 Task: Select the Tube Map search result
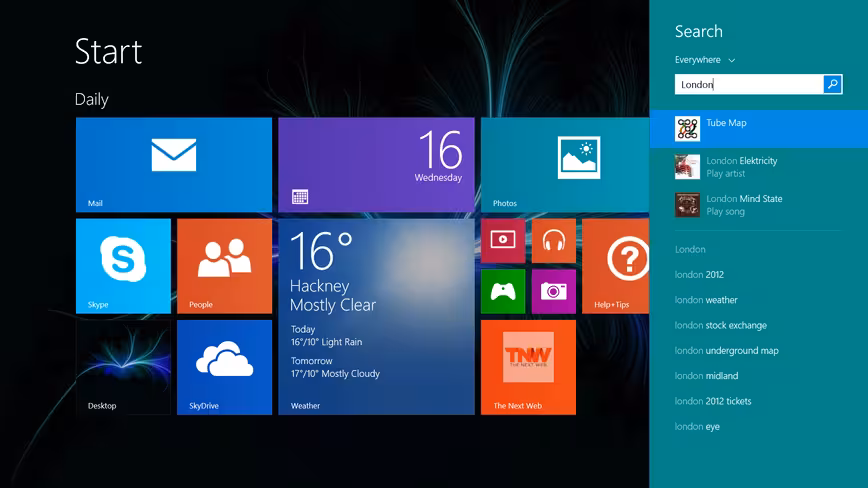point(758,129)
